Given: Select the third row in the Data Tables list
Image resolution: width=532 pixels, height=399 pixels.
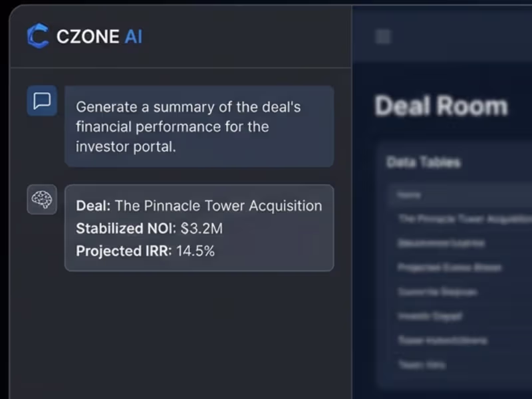Looking at the screenshot, I should (x=450, y=267).
